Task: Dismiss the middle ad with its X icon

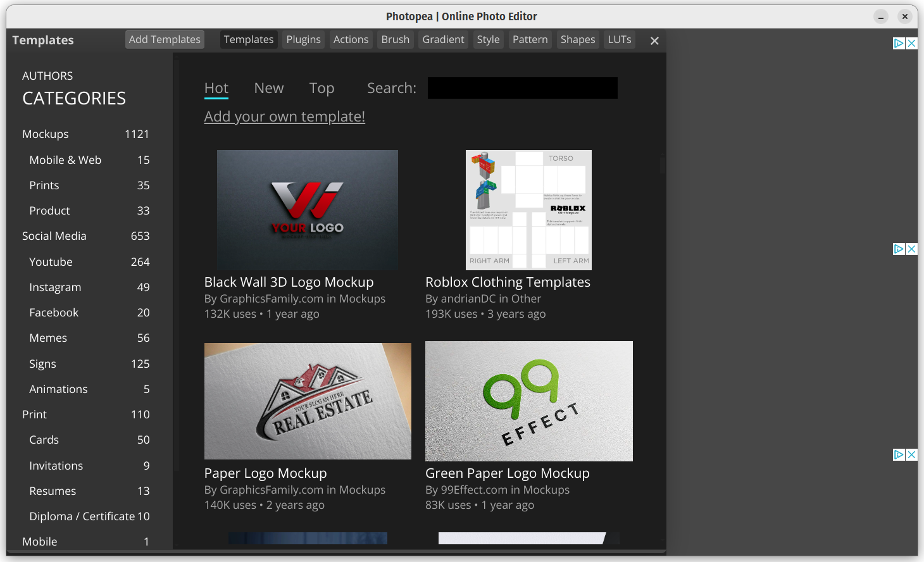Action: tap(911, 249)
